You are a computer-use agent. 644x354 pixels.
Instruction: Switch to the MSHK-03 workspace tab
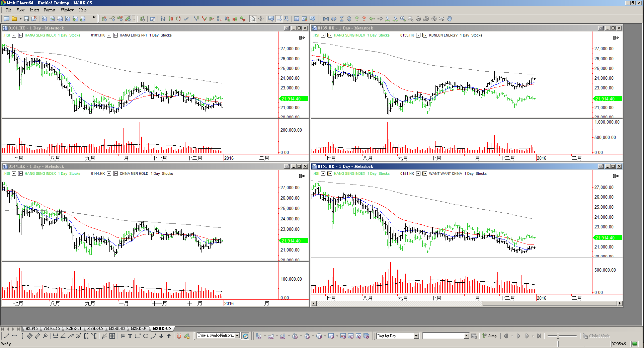coord(117,329)
